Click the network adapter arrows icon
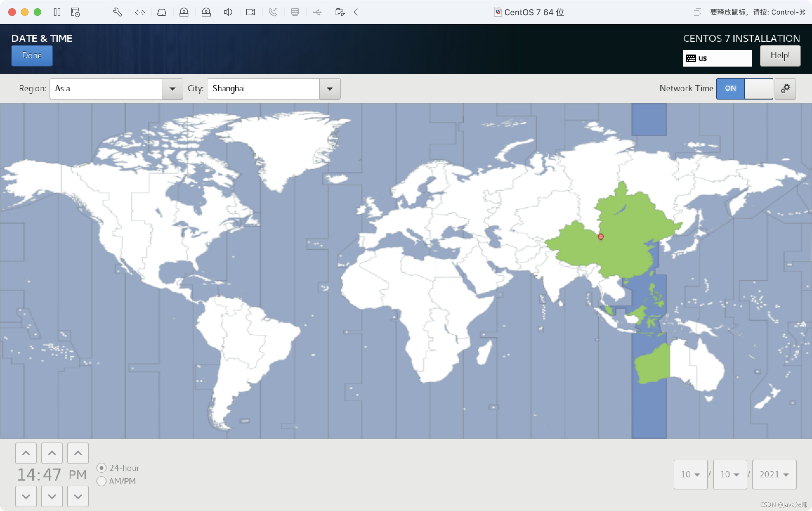 [140, 12]
